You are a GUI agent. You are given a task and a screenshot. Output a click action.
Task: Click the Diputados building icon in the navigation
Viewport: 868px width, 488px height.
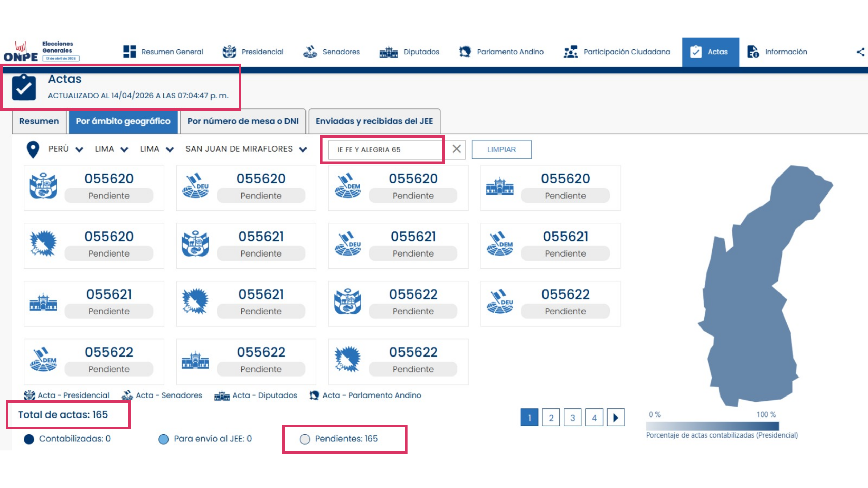pos(389,52)
